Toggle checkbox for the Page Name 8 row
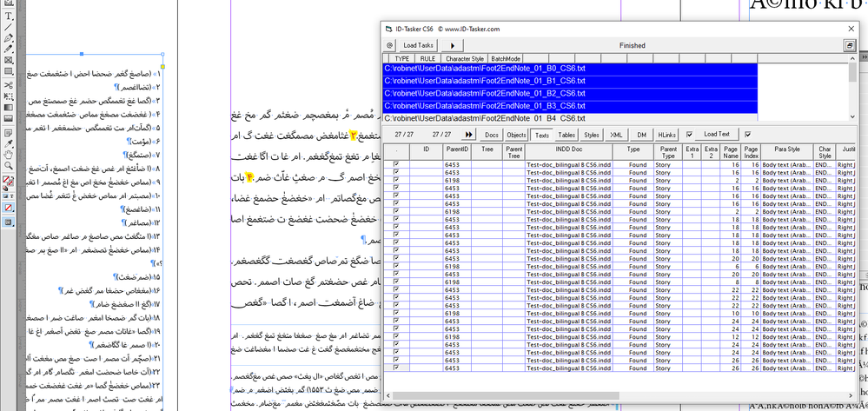 tap(396, 282)
